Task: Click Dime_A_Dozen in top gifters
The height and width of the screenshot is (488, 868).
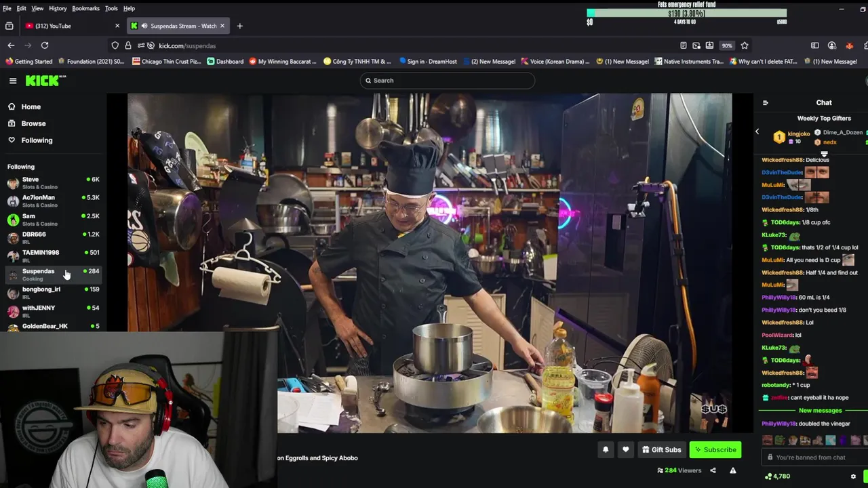Action: click(x=842, y=133)
